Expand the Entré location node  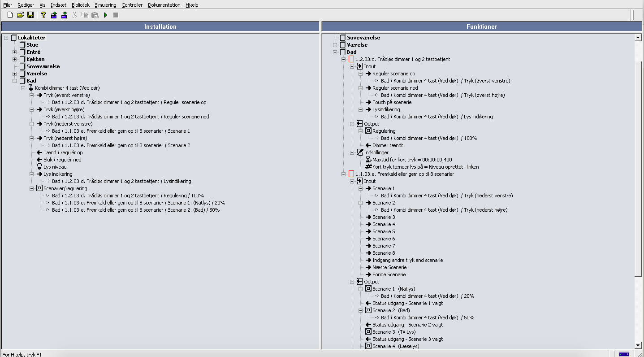[15, 52]
